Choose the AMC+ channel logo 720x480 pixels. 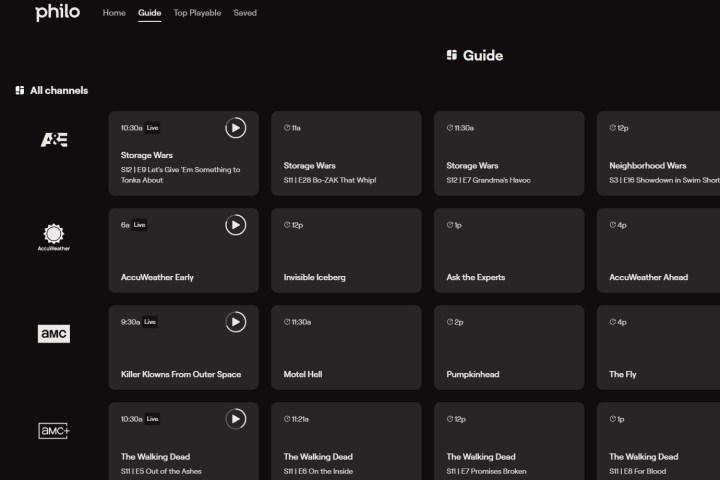[54, 430]
